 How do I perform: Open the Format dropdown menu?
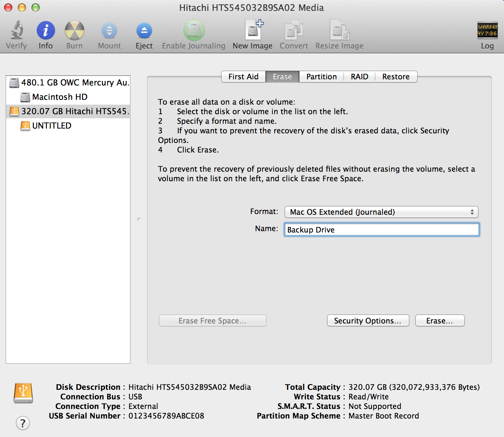(x=381, y=212)
